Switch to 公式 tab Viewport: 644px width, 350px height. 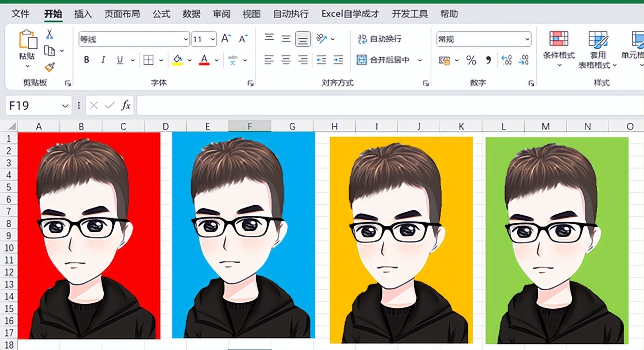[x=162, y=14]
